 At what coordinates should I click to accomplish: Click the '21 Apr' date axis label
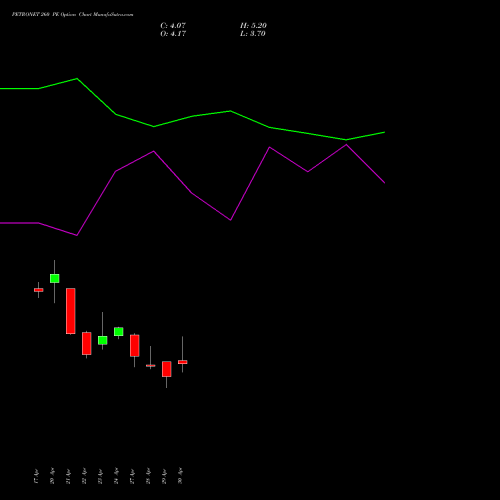click(68, 476)
